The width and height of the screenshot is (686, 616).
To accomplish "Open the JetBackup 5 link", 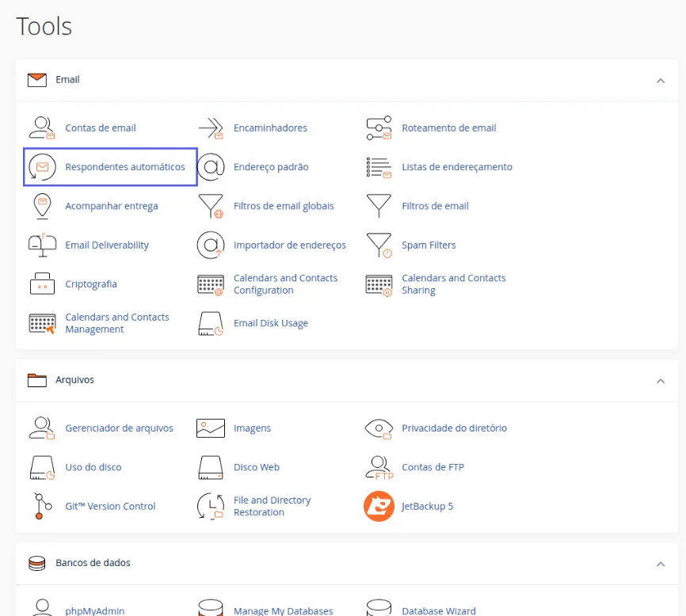I will [428, 506].
